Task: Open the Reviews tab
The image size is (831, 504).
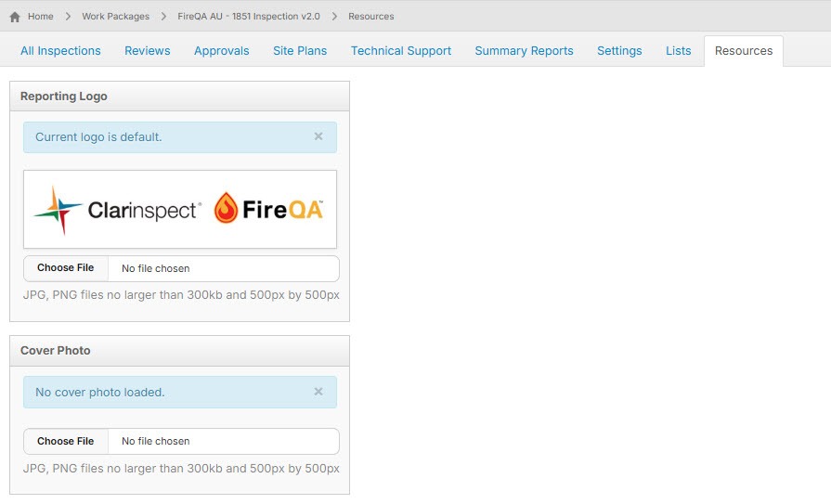Action: 148,51
